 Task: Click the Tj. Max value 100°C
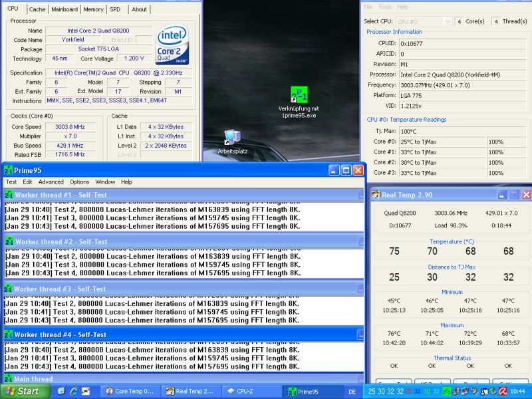tap(463, 131)
